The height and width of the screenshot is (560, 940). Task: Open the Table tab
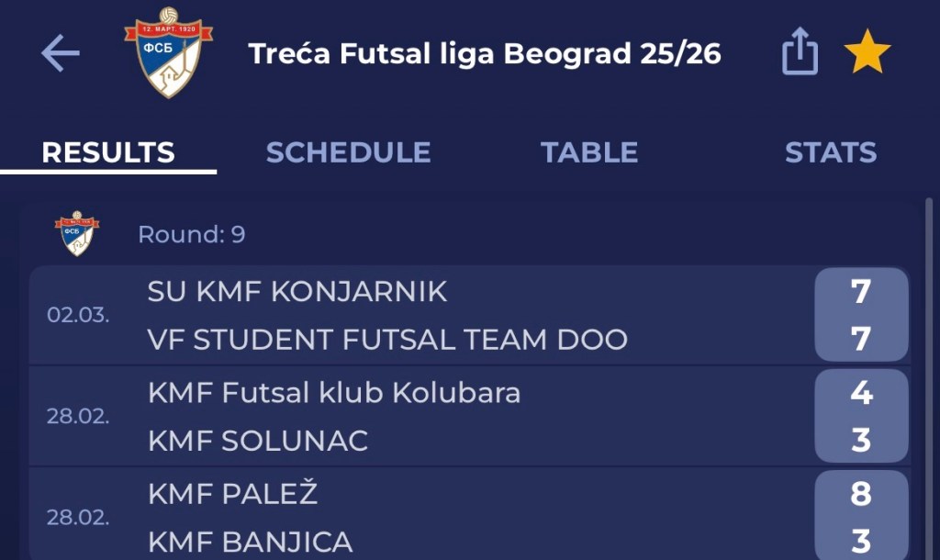coord(589,152)
